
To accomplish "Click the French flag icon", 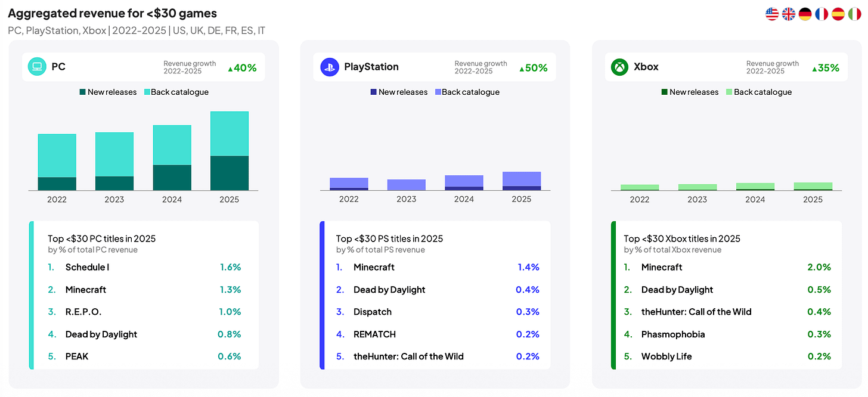I will (x=821, y=14).
